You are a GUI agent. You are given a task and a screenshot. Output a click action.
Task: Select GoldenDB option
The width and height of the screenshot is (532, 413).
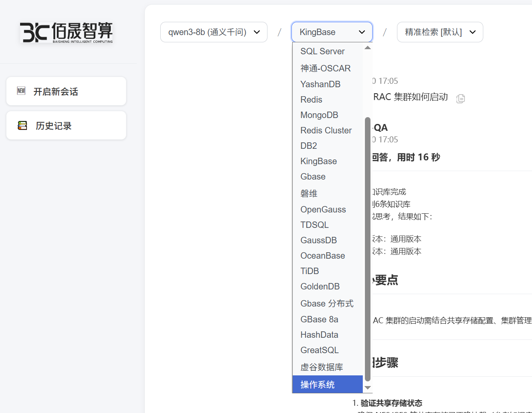pyautogui.click(x=328, y=286)
